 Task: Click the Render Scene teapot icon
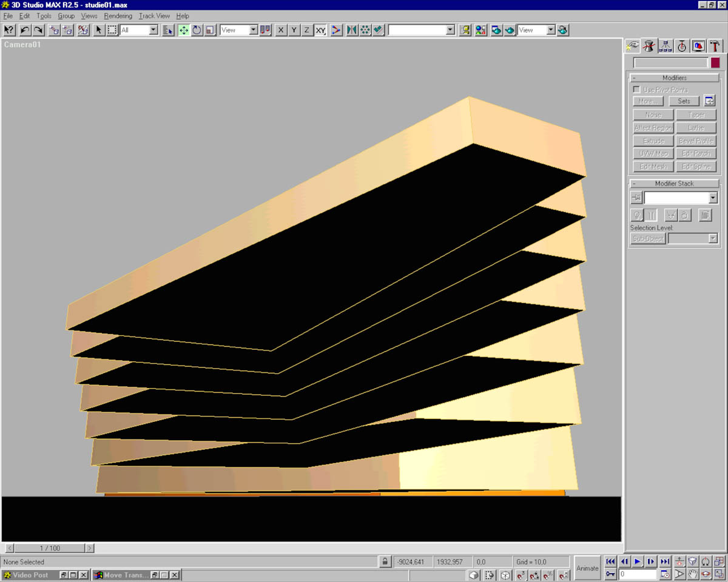click(496, 30)
